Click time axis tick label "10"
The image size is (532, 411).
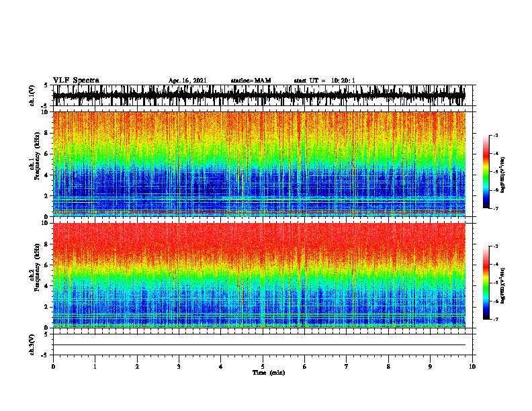point(472,367)
